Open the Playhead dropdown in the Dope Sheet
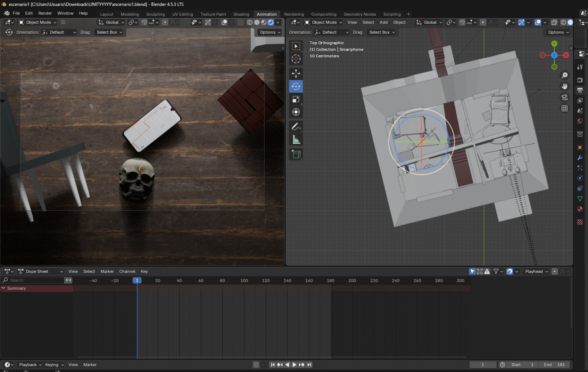This screenshot has width=588, height=372. coord(536,271)
